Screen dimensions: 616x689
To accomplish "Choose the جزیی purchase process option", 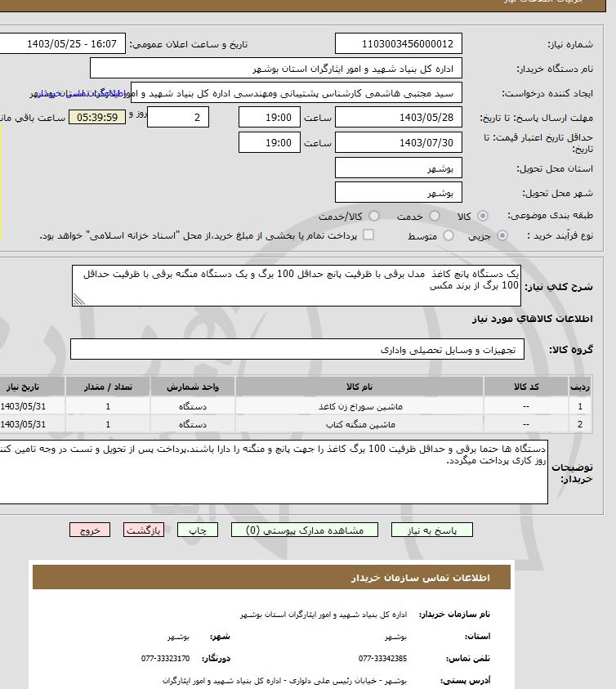I will pos(502,236).
